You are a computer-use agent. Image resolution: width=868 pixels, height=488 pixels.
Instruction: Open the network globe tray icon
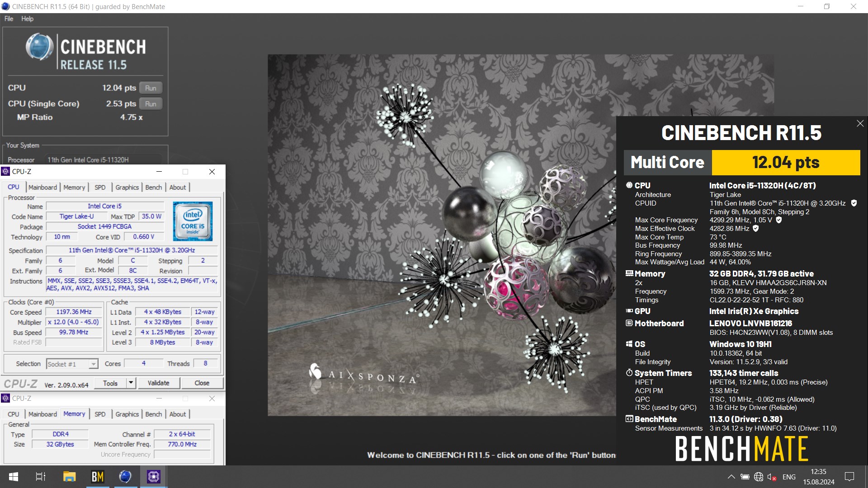tap(759, 477)
